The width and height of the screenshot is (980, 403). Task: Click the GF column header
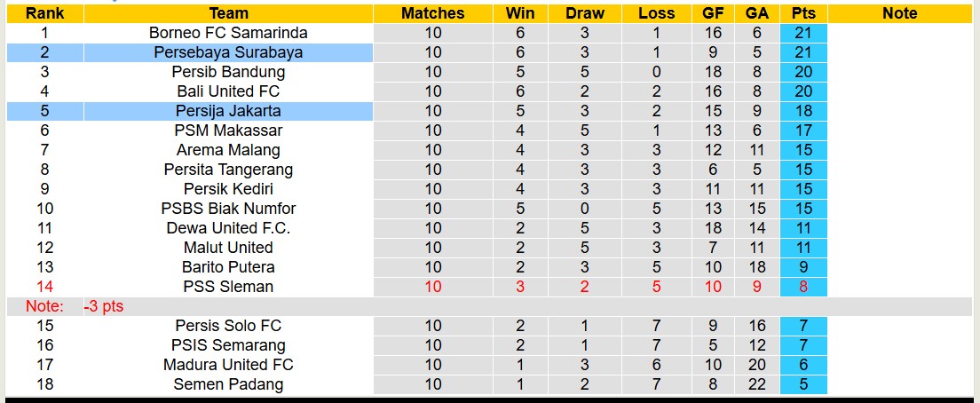[x=712, y=13]
